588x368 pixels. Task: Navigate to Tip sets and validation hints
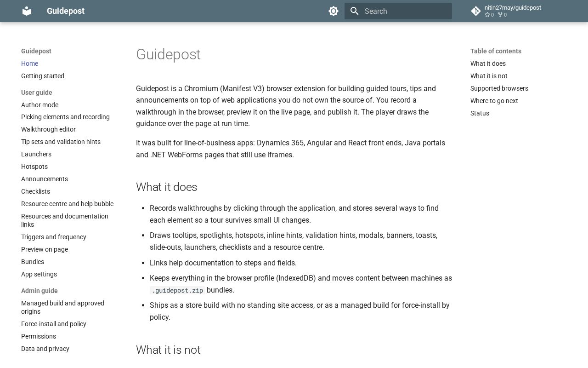pos(61,142)
